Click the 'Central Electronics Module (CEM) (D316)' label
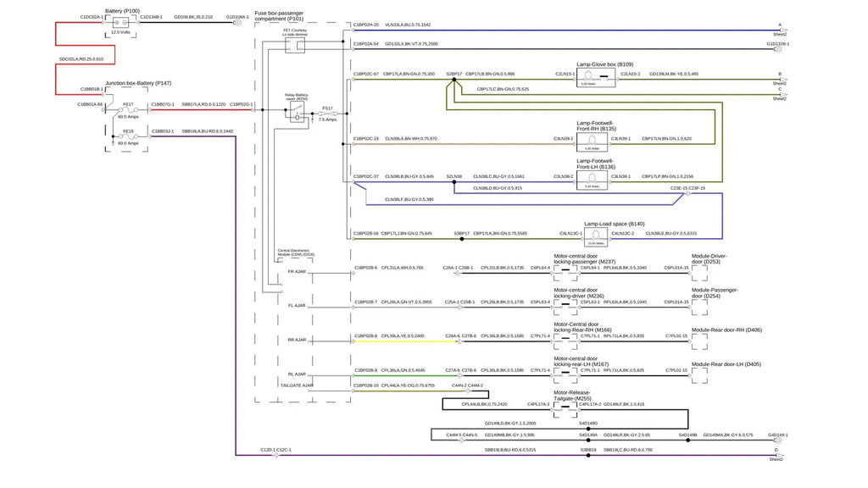The image size is (868, 488). (x=296, y=252)
